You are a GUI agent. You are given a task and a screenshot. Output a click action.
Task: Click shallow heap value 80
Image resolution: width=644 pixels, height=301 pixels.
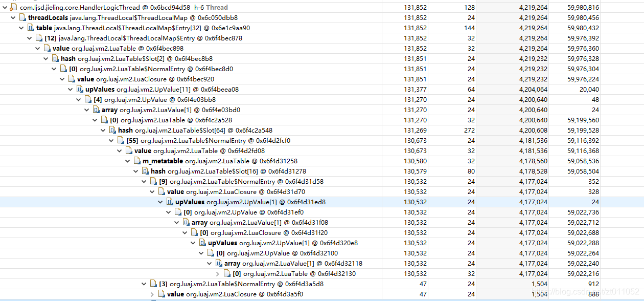pos(471,171)
